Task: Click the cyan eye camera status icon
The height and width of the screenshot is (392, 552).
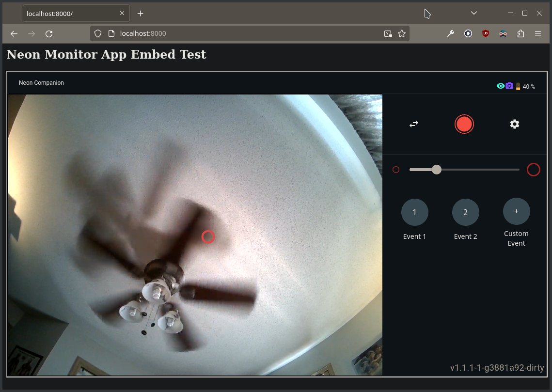Action: (x=500, y=86)
